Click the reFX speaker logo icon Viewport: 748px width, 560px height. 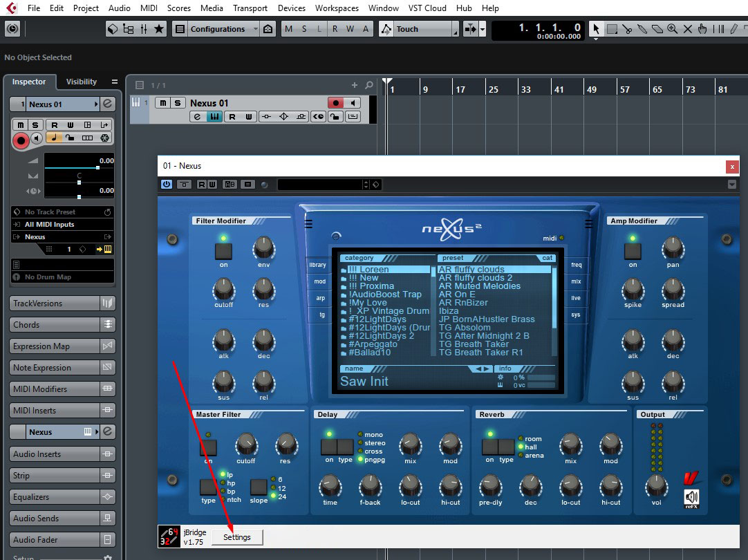[692, 498]
